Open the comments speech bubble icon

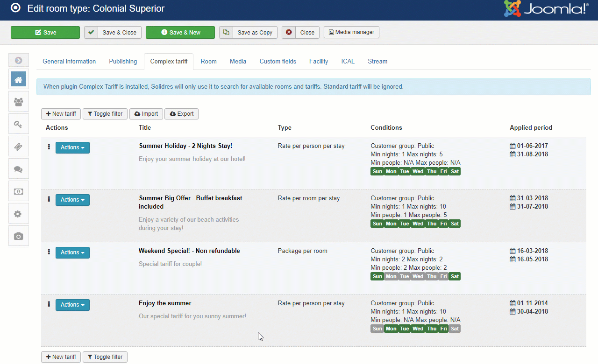pyautogui.click(x=19, y=169)
